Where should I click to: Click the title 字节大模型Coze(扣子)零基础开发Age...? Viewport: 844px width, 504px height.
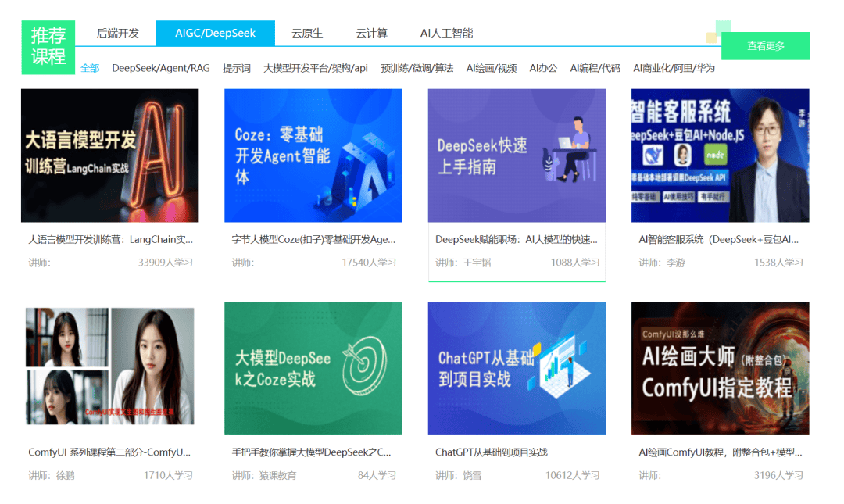click(314, 240)
